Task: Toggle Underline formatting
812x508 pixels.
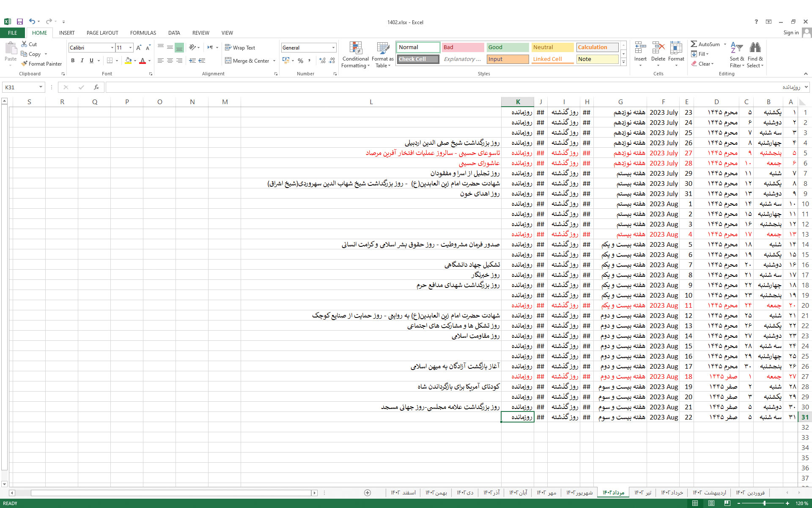Action: (x=91, y=61)
